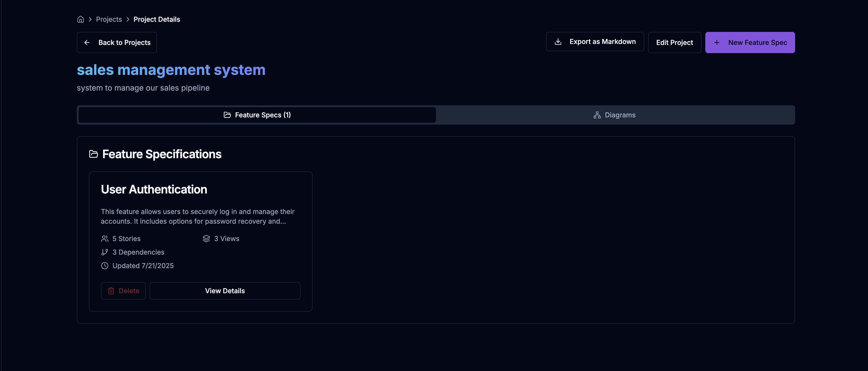
Task: Select the Feature Specs (1) tab
Action: click(x=257, y=115)
